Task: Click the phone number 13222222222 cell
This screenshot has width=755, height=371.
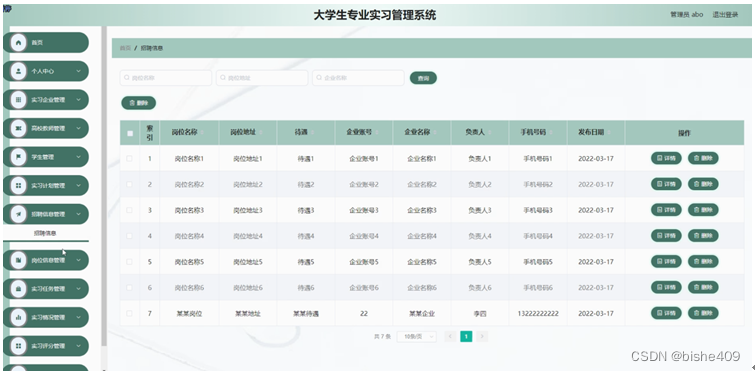Action: click(x=538, y=314)
